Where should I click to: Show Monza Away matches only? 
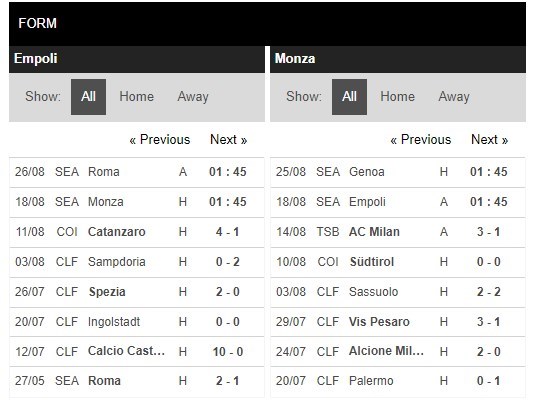(x=454, y=97)
